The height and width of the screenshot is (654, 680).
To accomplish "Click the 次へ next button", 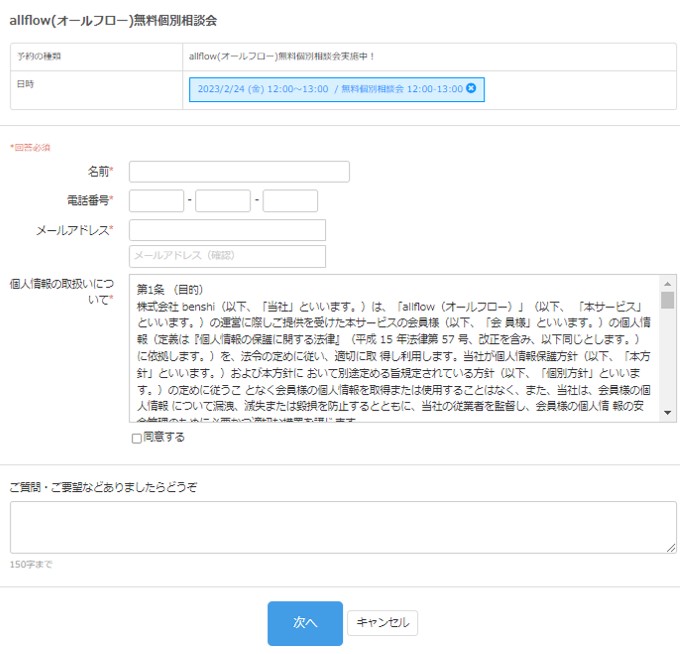I will 305,623.
